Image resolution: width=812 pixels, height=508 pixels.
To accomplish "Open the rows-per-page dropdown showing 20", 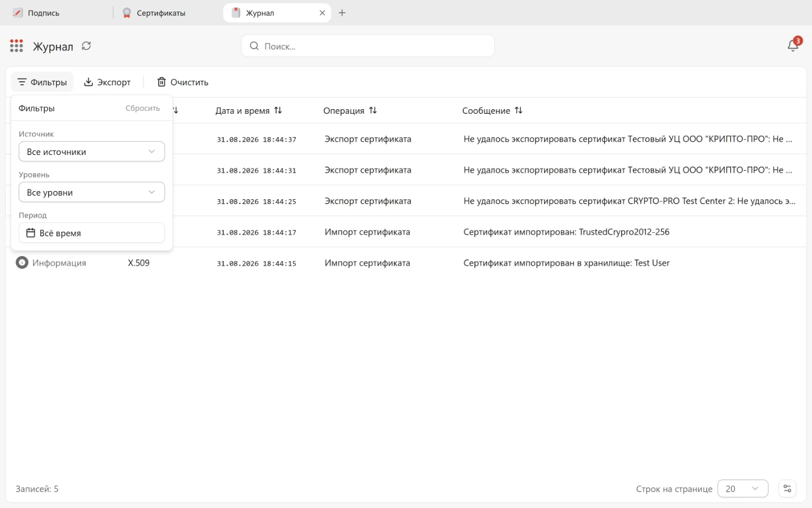I will point(742,489).
